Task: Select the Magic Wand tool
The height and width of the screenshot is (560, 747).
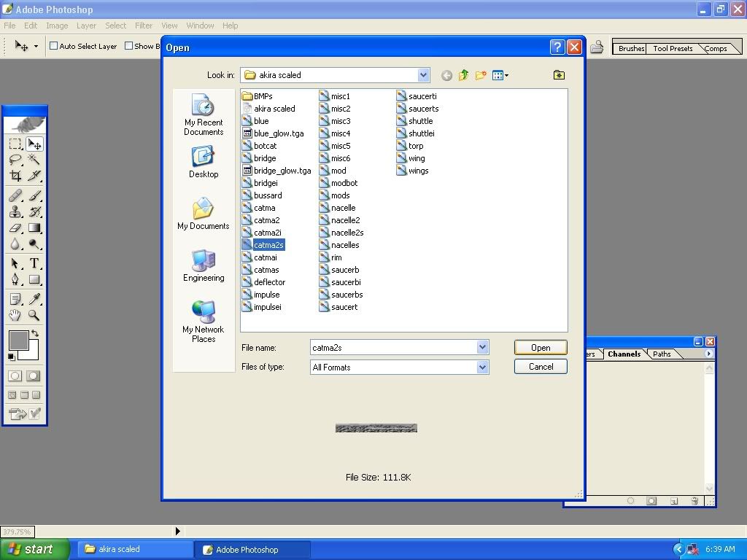Action: pos(34,160)
